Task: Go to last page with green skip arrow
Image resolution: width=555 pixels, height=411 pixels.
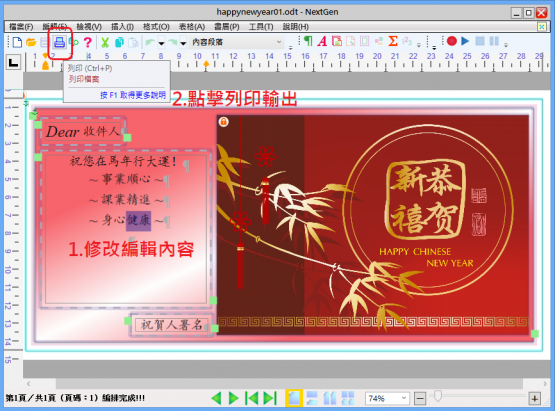Action: click(270, 398)
